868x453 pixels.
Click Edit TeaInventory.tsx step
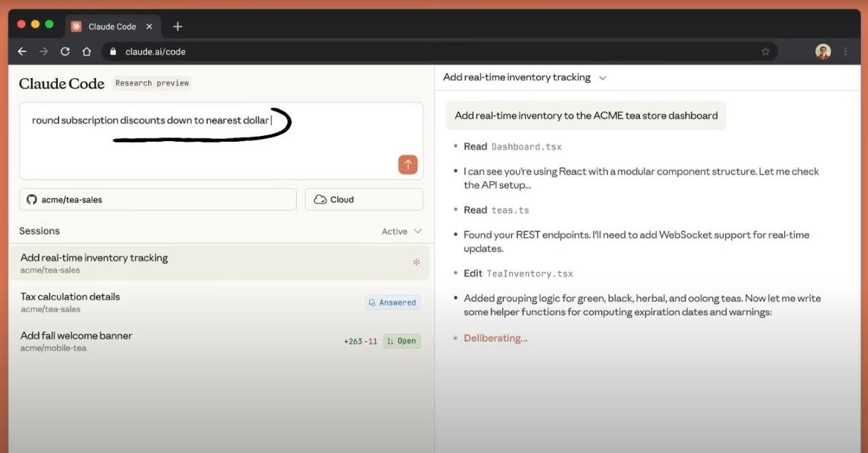pos(518,274)
